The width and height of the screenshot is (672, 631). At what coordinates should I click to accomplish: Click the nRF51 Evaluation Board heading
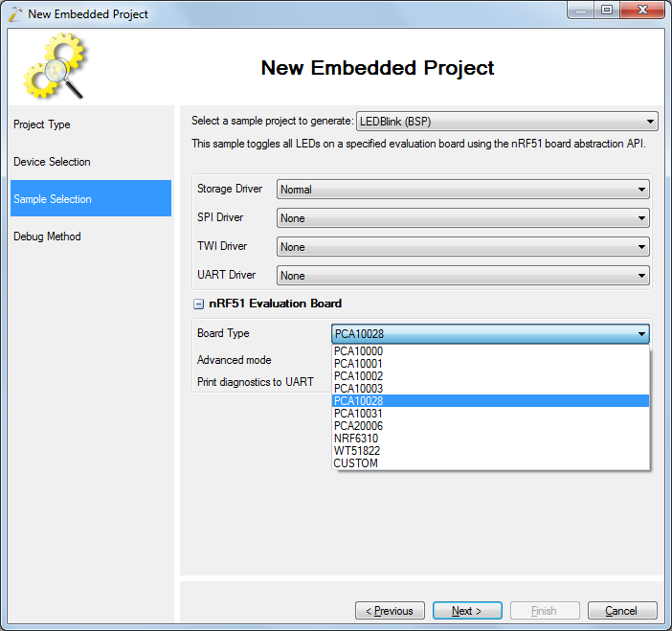pos(275,304)
